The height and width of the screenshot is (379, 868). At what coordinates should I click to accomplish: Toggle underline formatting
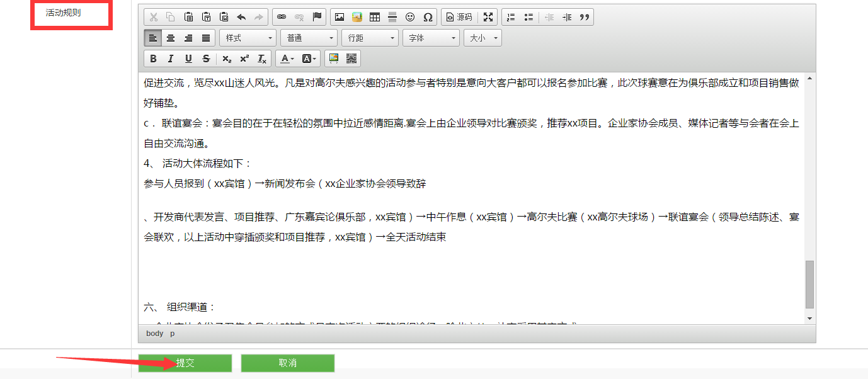[188, 59]
